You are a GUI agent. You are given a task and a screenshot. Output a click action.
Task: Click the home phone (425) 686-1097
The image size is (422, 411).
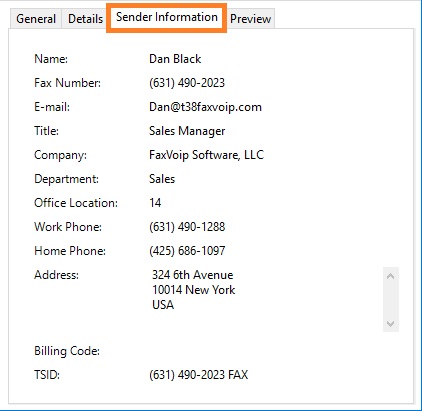(x=187, y=251)
